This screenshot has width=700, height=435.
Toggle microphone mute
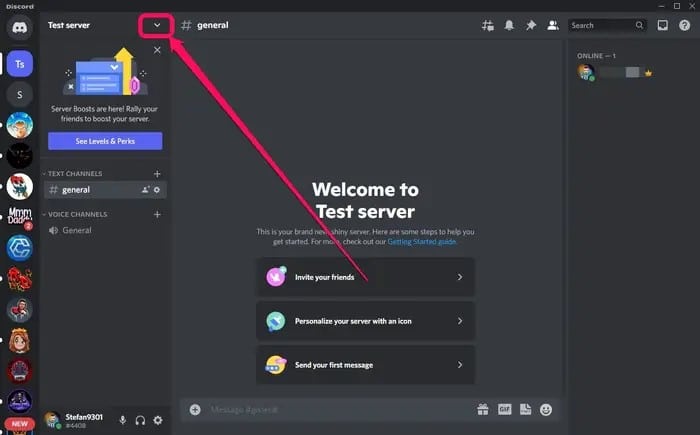[123, 420]
